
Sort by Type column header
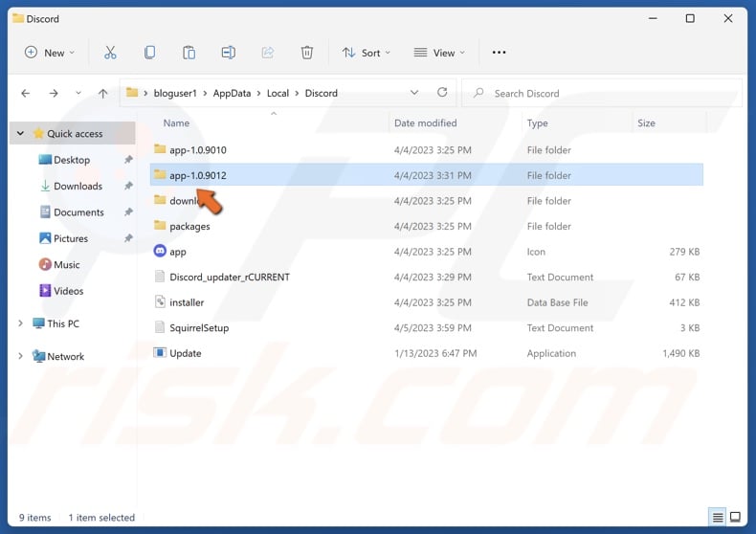pyautogui.click(x=537, y=122)
